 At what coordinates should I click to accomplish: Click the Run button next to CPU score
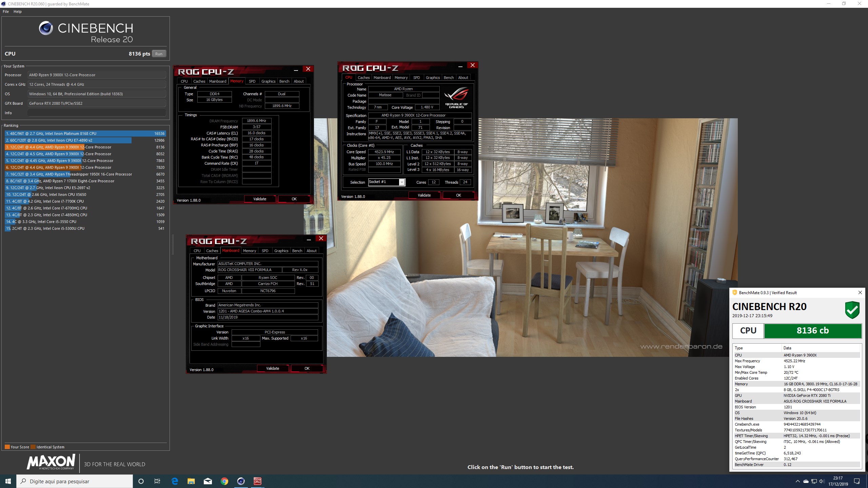click(x=159, y=54)
